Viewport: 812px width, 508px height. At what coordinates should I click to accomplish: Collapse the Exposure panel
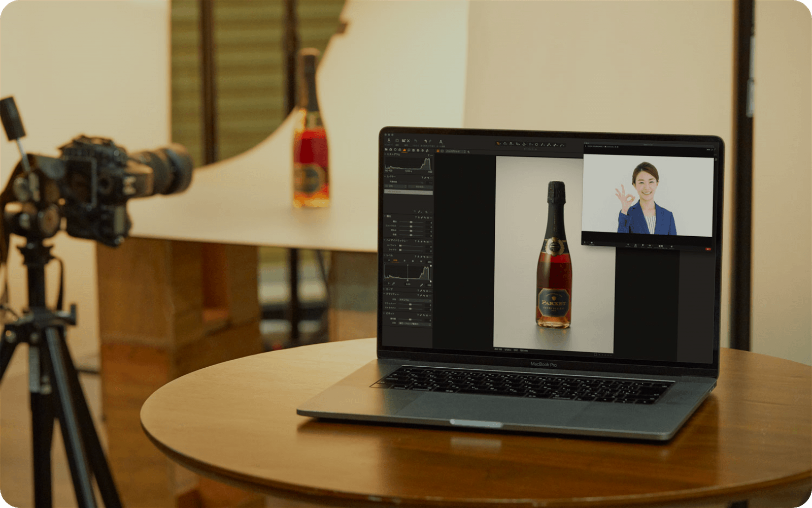(x=385, y=216)
